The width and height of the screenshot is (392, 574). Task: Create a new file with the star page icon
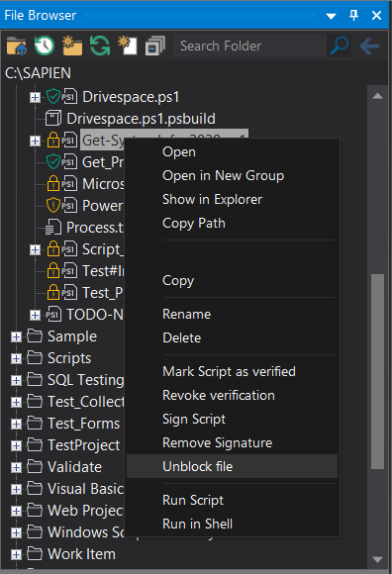(x=128, y=47)
